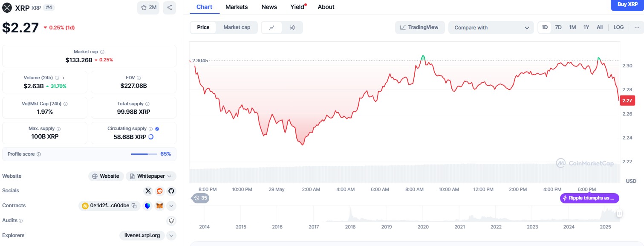Switch chart to candlestick view
Viewport: 644px width, 246px height.
click(x=292, y=27)
